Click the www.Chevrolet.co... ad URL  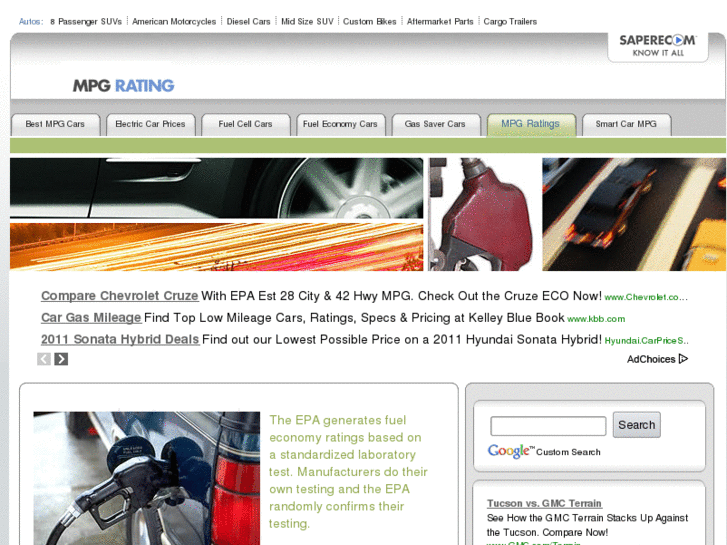(x=646, y=297)
